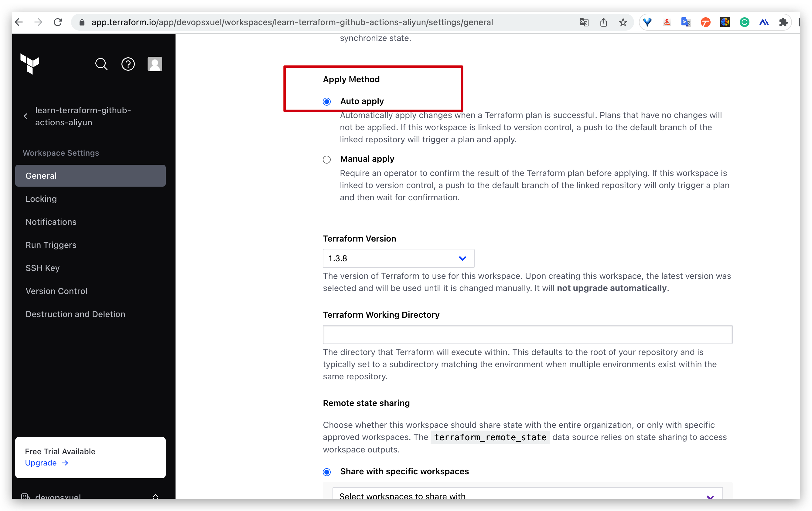Viewport: 812px width, 511px height.
Task: Click the Terraform Working Directory input field
Action: click(x=527, y=334)
